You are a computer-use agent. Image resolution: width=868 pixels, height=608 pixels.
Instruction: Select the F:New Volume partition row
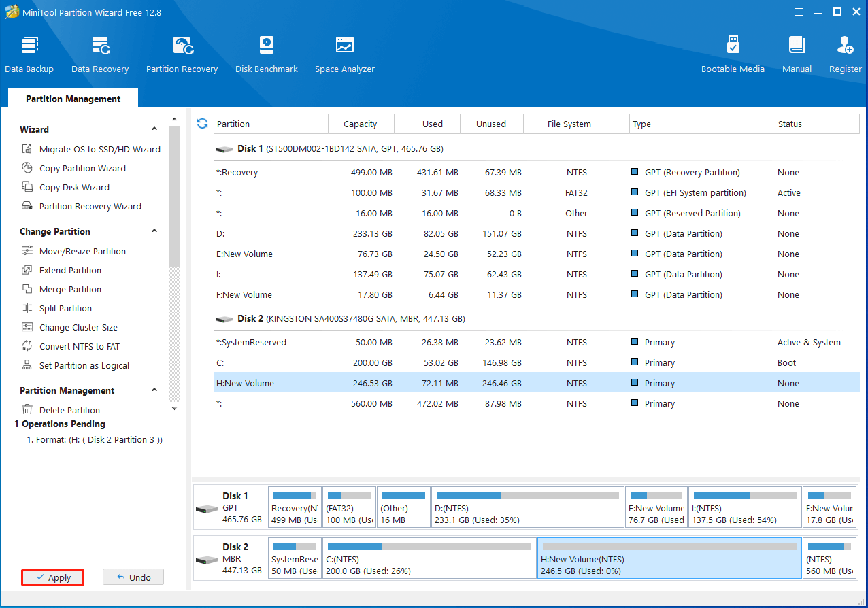click(537, 294)
